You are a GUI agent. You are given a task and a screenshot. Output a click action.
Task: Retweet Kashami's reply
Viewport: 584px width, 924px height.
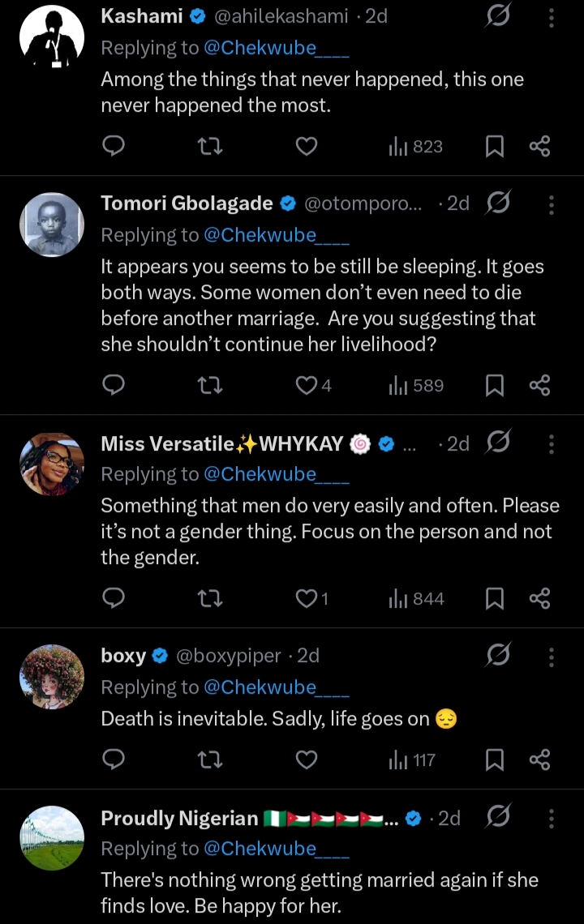point(210,146)
